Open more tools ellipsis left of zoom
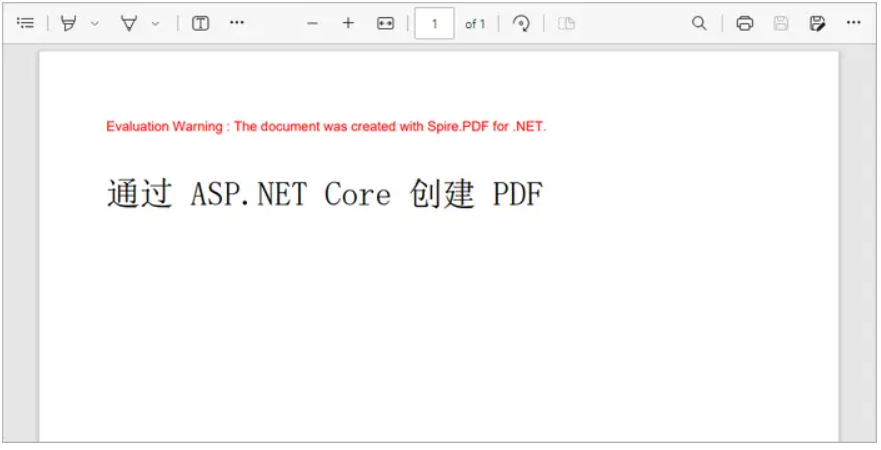Viewport: 881px width, 450px height. pos(237,22)
